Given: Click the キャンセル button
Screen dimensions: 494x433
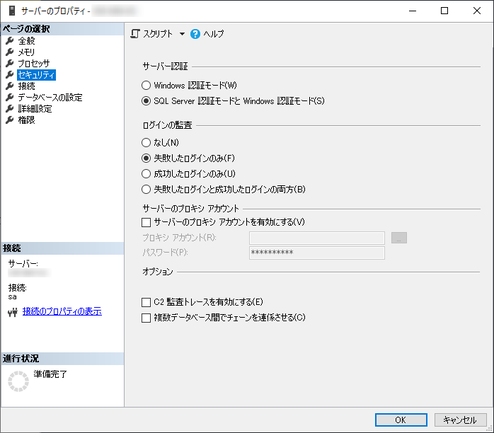Looking at the screenshot, I should (x=460, y=420).
